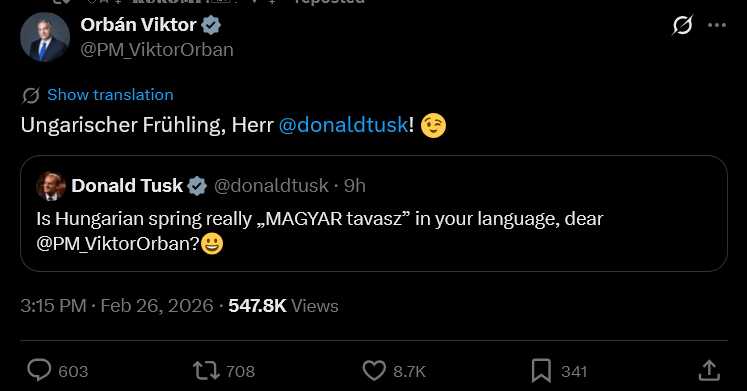747x391 pixels.
Task: Bookmark the tweet using the bookmark icon
Action: click(x=541, y=371)
